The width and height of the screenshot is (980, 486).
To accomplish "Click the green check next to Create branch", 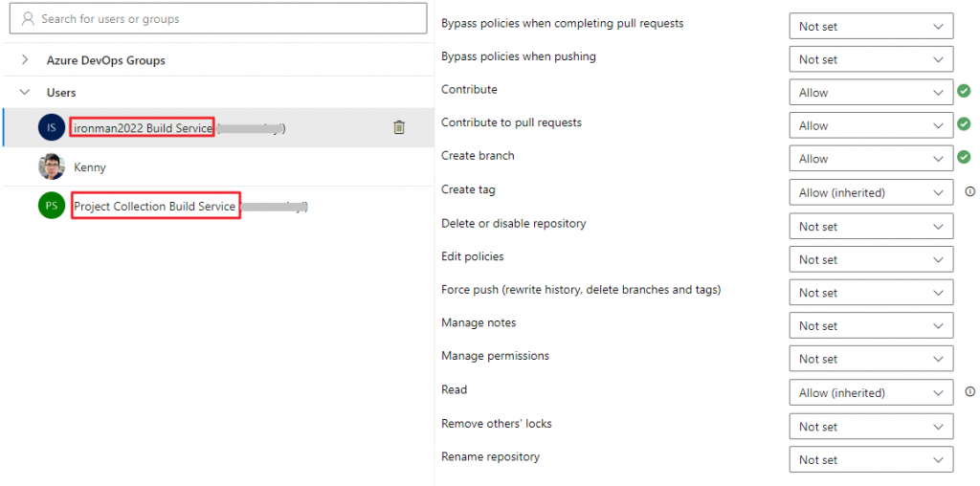I will click(x=965, y=158).
